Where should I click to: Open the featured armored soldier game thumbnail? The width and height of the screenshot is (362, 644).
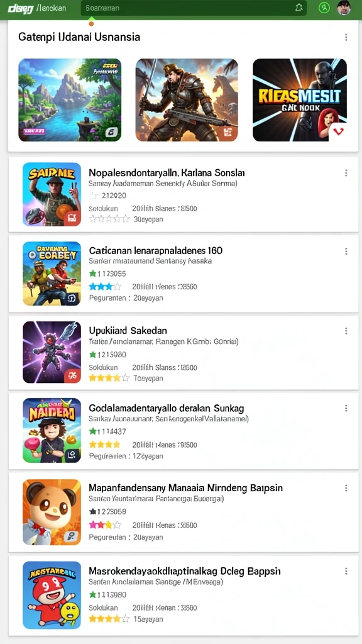[x=187, y=100]
